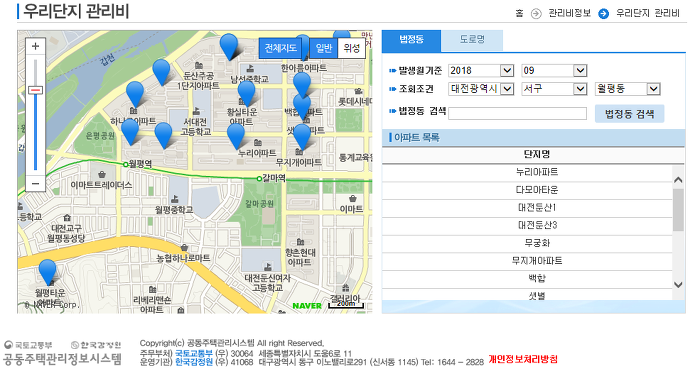Click the arrow icon before 관리비정보 breadcrumb

pos(536,14)
